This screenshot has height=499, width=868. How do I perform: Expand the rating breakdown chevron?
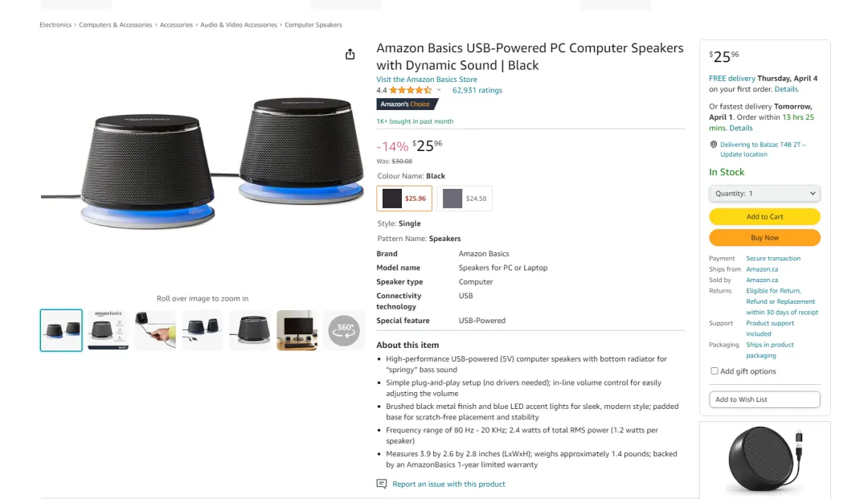pos(439,91)
